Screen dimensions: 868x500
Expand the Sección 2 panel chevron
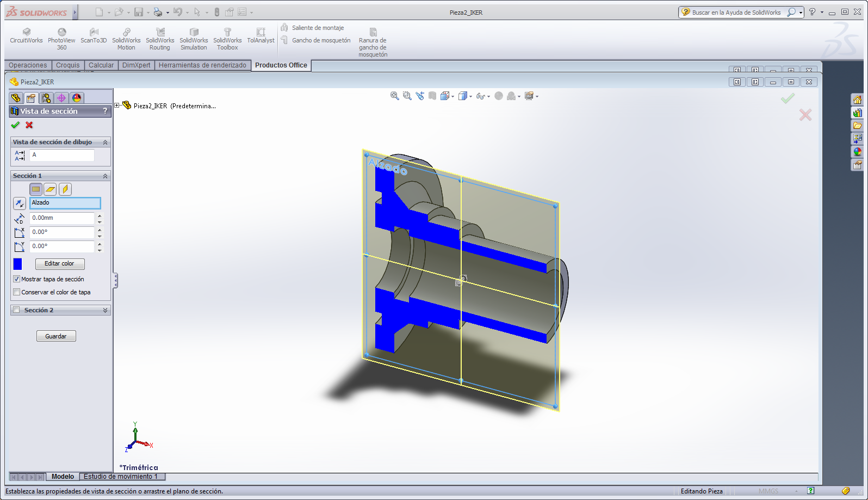[x=105, y=310]
